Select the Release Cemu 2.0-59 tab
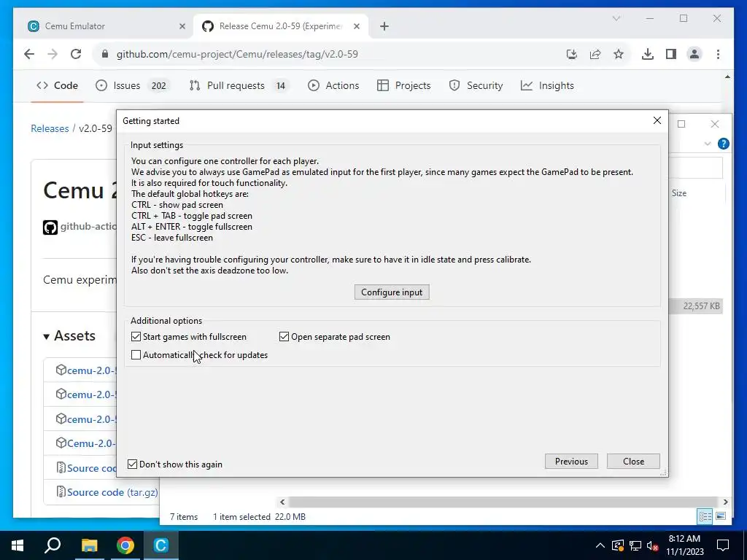The width and height of the screenshot is (747, 560). tap(281, 26)
